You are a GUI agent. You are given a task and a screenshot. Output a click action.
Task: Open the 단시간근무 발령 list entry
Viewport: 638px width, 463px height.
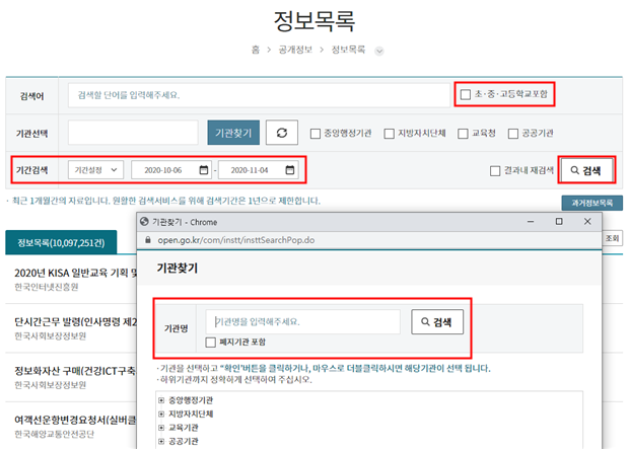pos(76,322)
